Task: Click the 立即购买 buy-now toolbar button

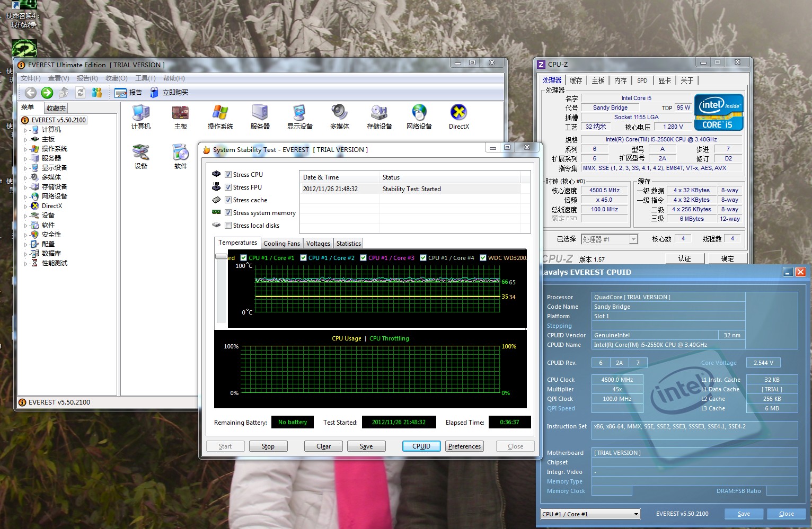Action: 169,93
